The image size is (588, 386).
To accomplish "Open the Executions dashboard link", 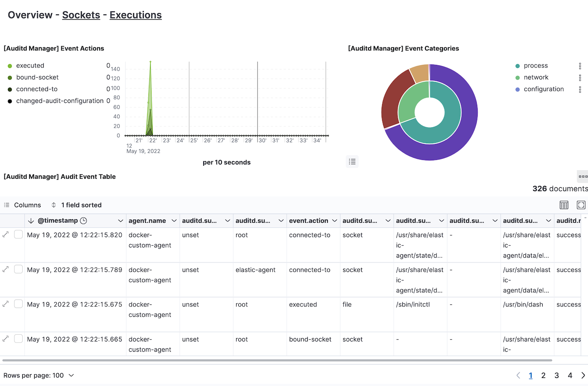I will pyautogui.click(x=136, y=15).
